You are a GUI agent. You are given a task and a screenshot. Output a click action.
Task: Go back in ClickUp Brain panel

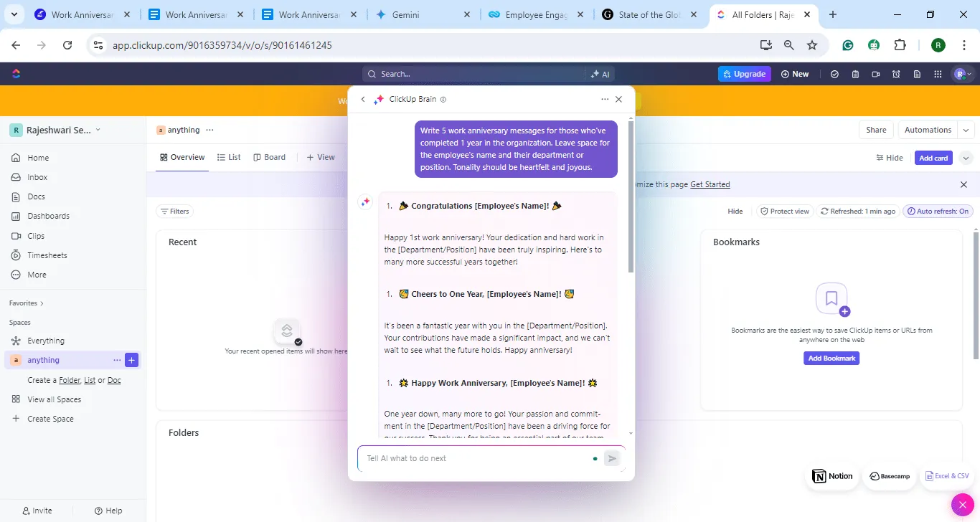(x=363, y=100)
